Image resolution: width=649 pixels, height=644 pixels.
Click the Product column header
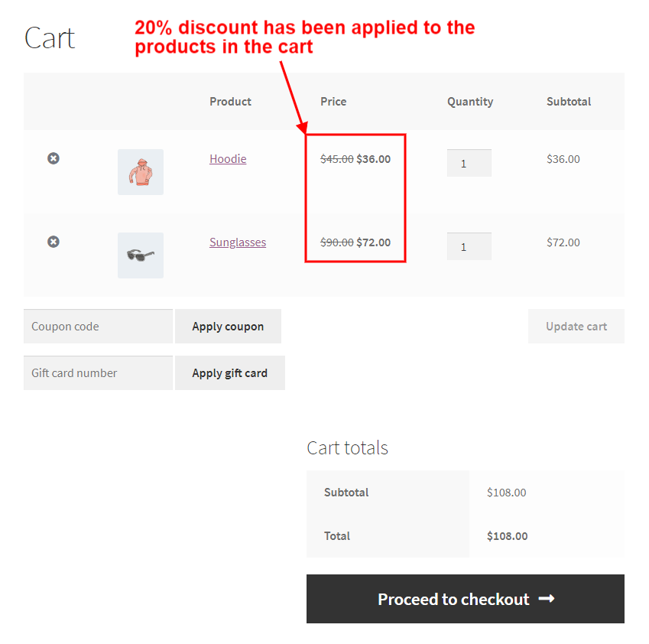click(230, 102)
